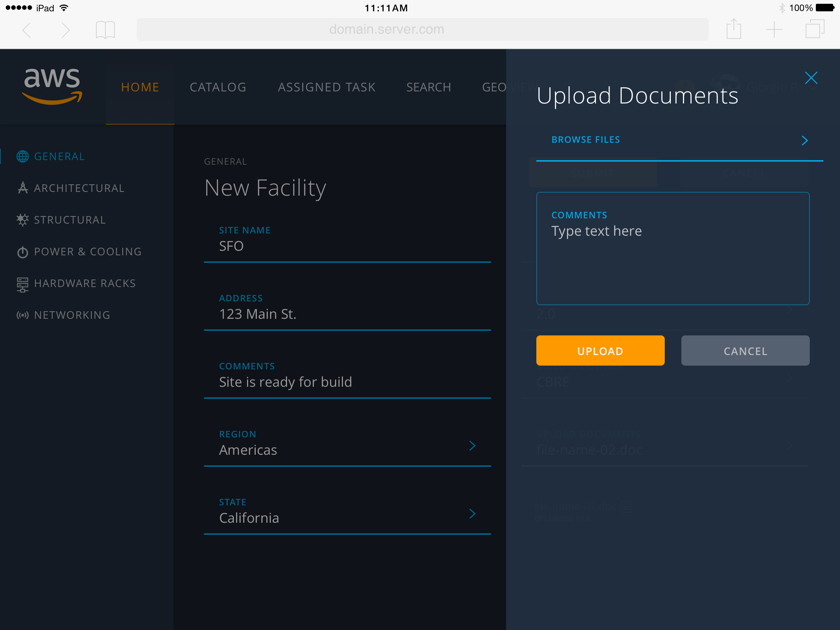The width and height of the screenshot is (840, 630).
Task: Open the Browse Files chevron arrow
Action: pos(804,141)
